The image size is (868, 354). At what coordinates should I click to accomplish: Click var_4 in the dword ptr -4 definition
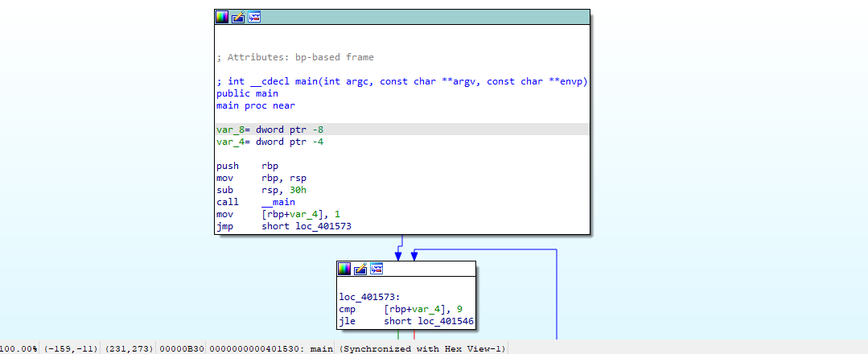click(230, 142)
